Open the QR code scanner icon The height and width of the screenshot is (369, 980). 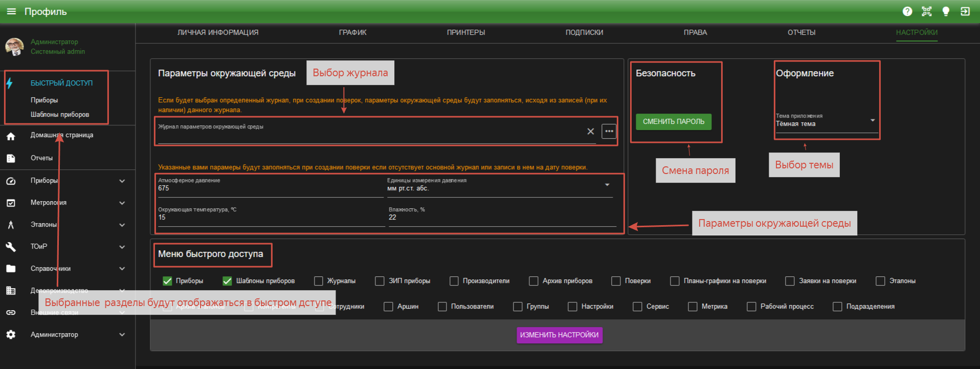[x=927, y=11]
